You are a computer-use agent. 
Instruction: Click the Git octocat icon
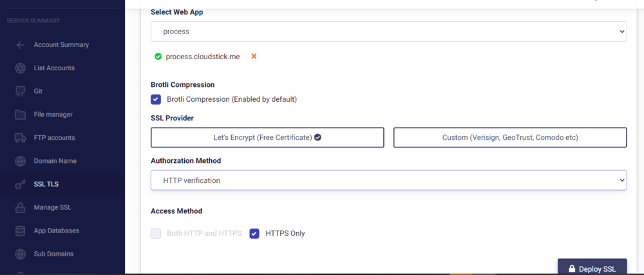[x=21, y=91]
